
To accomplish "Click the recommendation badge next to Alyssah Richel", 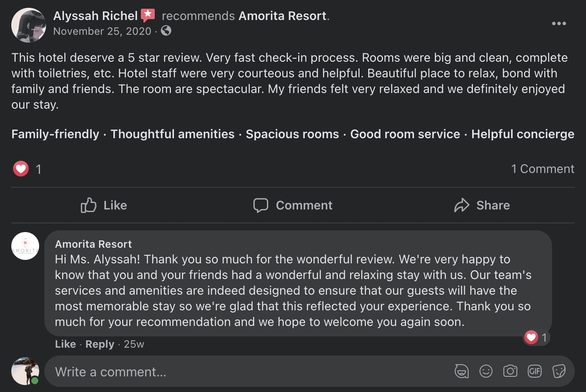I will pos(148,15).
